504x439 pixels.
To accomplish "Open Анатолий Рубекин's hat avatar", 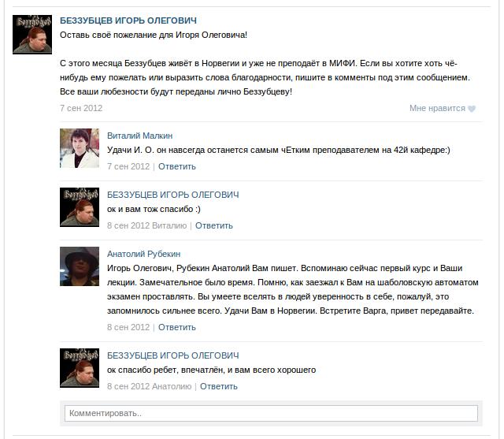I will click(x=80, y=266).
